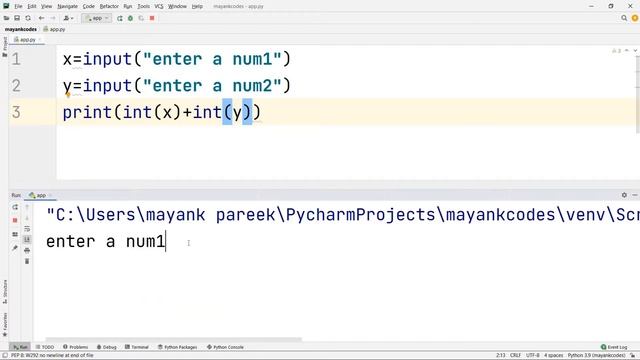Screen dimensions: 640x360
Task: Click the Forward navigation arrow
Action: pos(53,18)
